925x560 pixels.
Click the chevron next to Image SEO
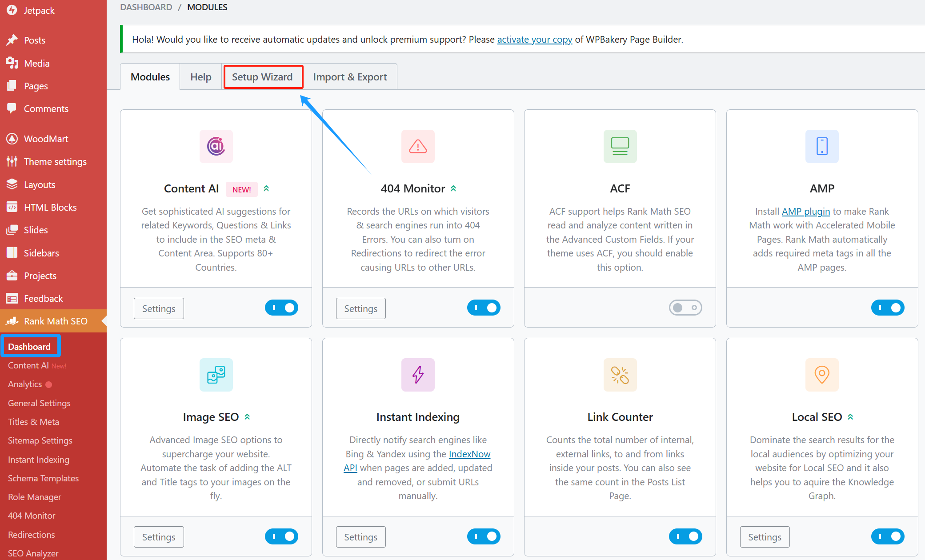click(248, 417)
